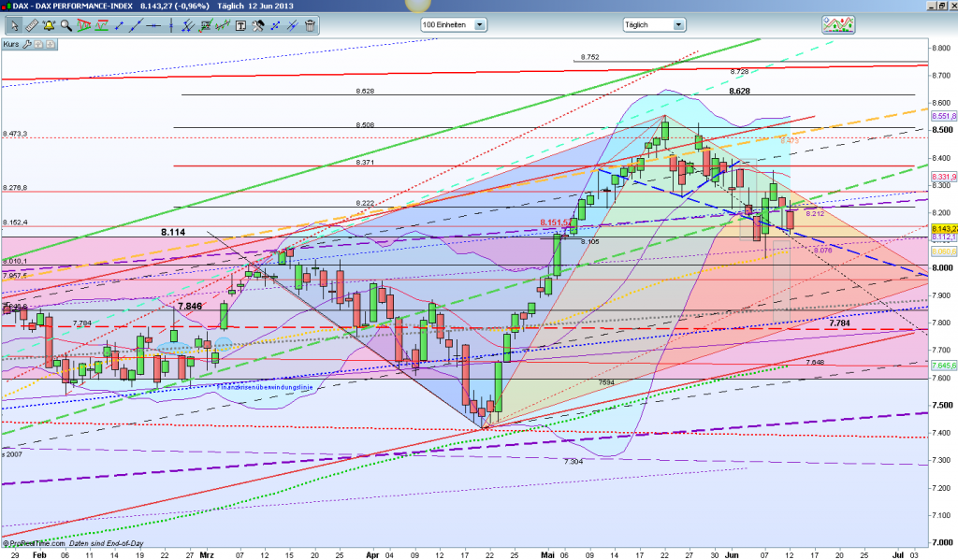
Task: Open the alert bell tool
Action: 49,25
